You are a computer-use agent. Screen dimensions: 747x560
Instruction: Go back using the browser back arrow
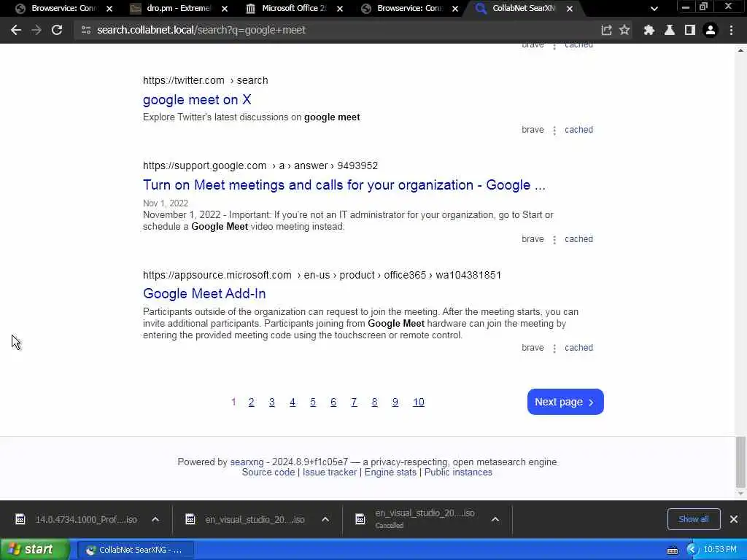(x=16, y=30)
